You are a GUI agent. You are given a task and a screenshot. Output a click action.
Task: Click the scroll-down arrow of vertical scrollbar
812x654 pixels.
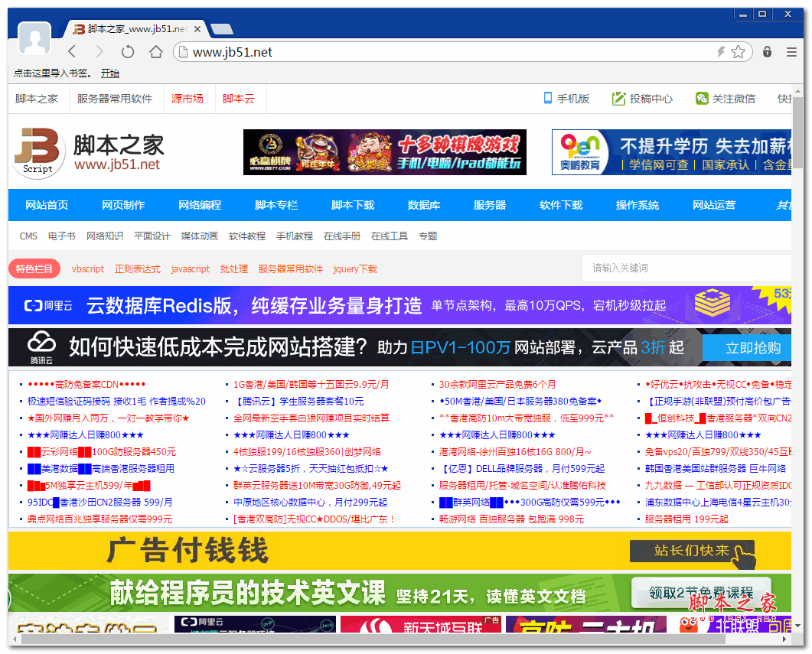click(x=797, y=626)
